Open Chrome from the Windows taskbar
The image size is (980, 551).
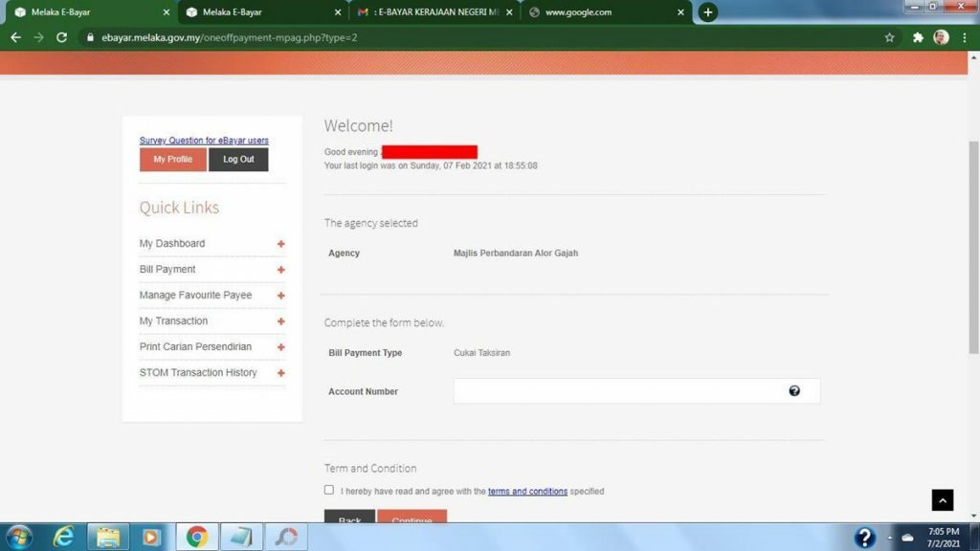tap(196, 537)
